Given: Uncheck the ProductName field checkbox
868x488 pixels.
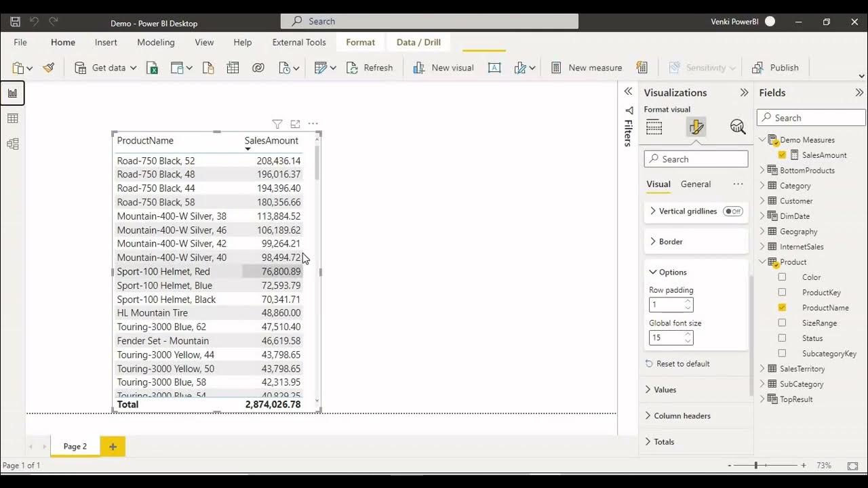Looking at the screenshot, I should 783,308.
